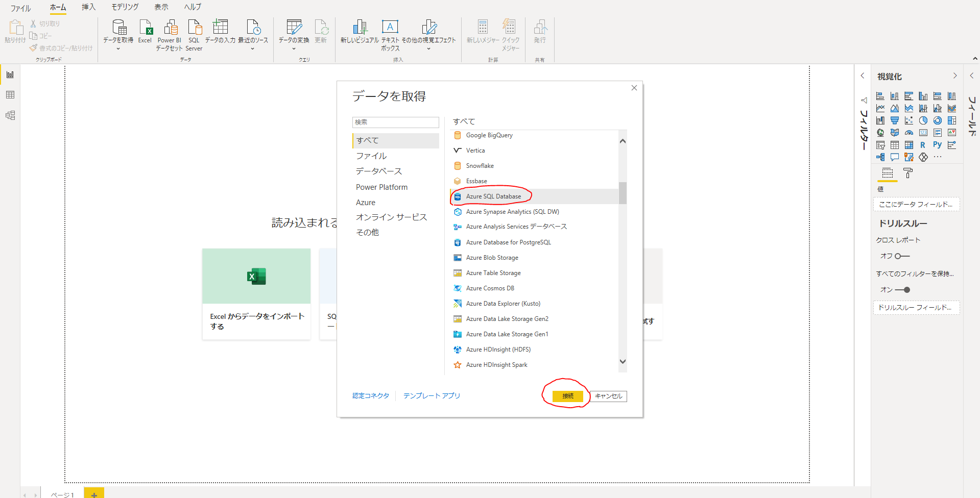The image size is (980, 498).
Task: Open more visuals via the ellipsis
Action: [938, 157]
